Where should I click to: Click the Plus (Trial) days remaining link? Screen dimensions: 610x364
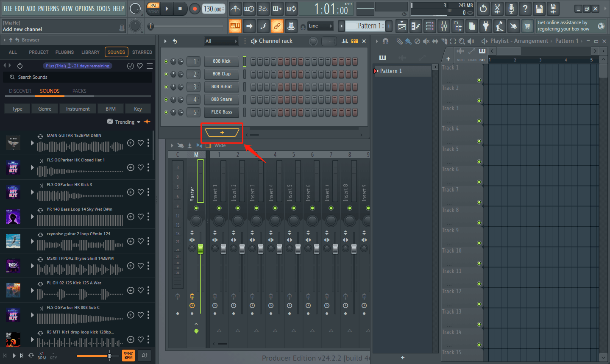click(78, 66)
